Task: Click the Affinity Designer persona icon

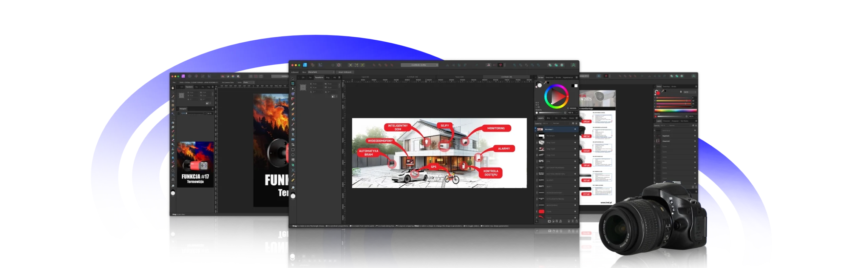Action: click(x=305, y=65)
